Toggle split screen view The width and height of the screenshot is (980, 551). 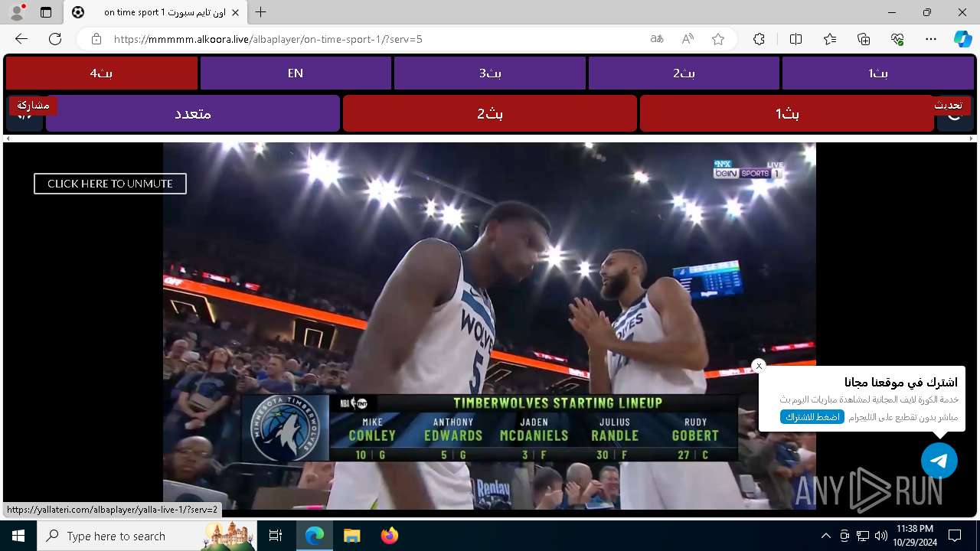(795, 39)
